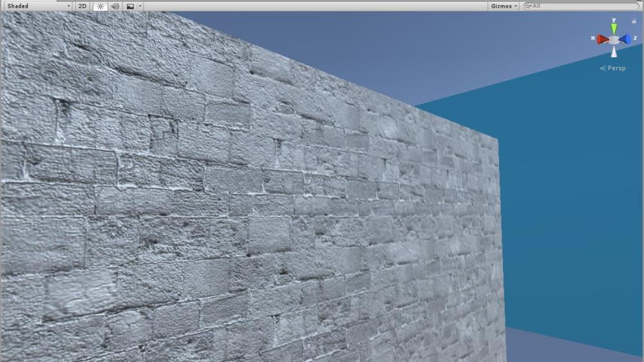The height and width of the screenshot is (362, 644).
Task: Focus the scene search field
Action: click(581, 6)
